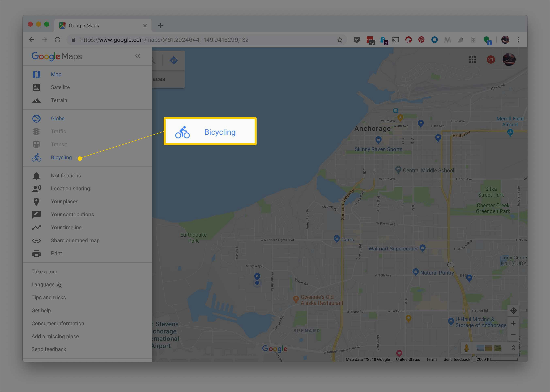Click the Skinny Raven Sports label
The height and width of the screenshot is (392, 550).
coord(378,149)
